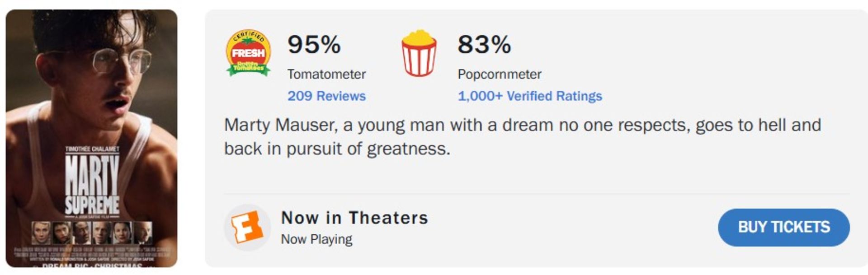Open the 1,000+ Verified Ratings link

click(529, 96)
